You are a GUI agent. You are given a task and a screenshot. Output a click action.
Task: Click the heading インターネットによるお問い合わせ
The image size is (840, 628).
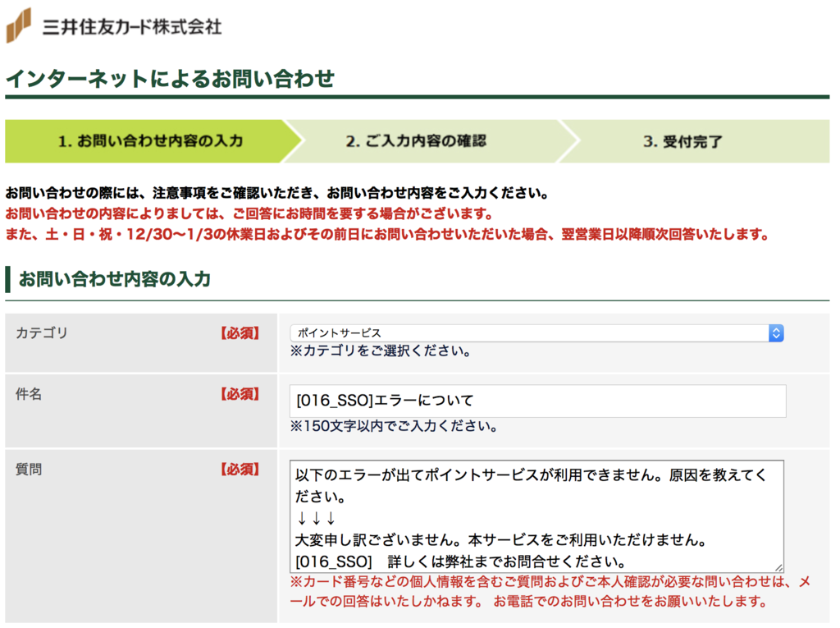click(x=171, y=78)
